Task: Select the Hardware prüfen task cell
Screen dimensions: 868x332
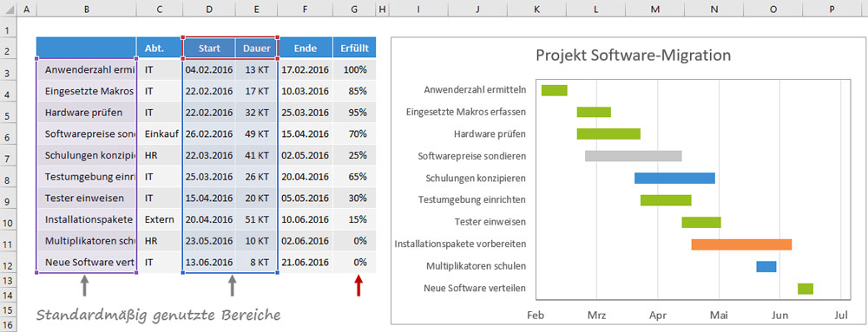Action: pos(86,112)
